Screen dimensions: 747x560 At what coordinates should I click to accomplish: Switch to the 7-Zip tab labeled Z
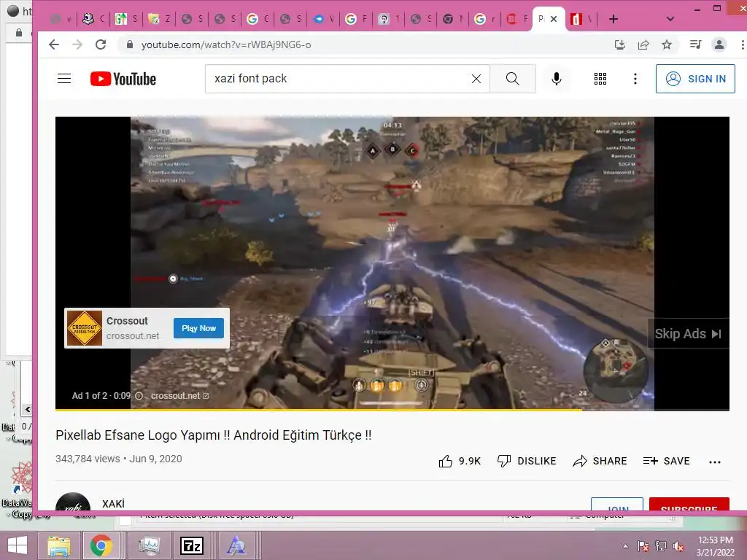(x=159, y=19)
